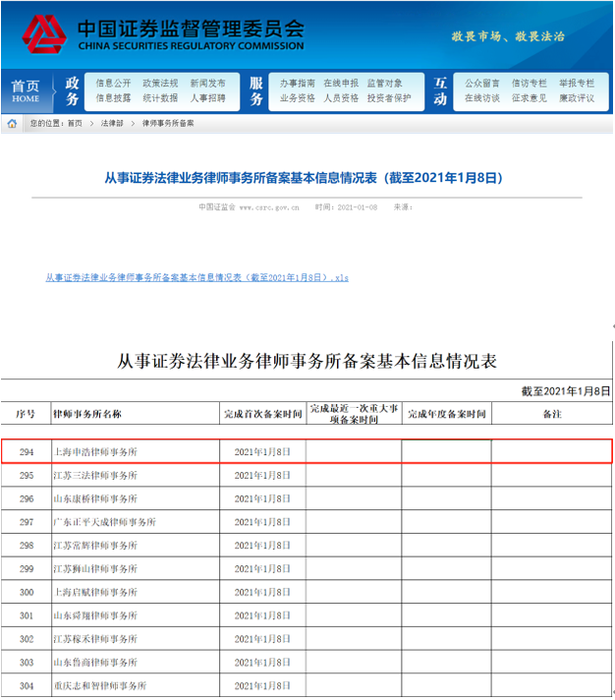Download the 情况表 .xls attachment link
Image resolution: width=615 pixels, height=700 pixels.
click(x=197, y=277)
